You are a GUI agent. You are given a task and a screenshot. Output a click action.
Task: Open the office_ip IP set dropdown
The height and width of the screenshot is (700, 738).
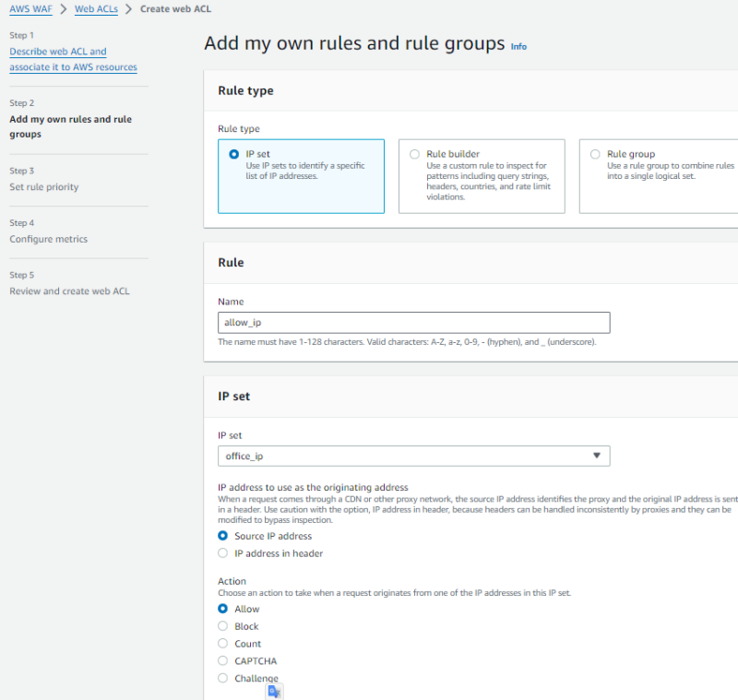(406, 456)
